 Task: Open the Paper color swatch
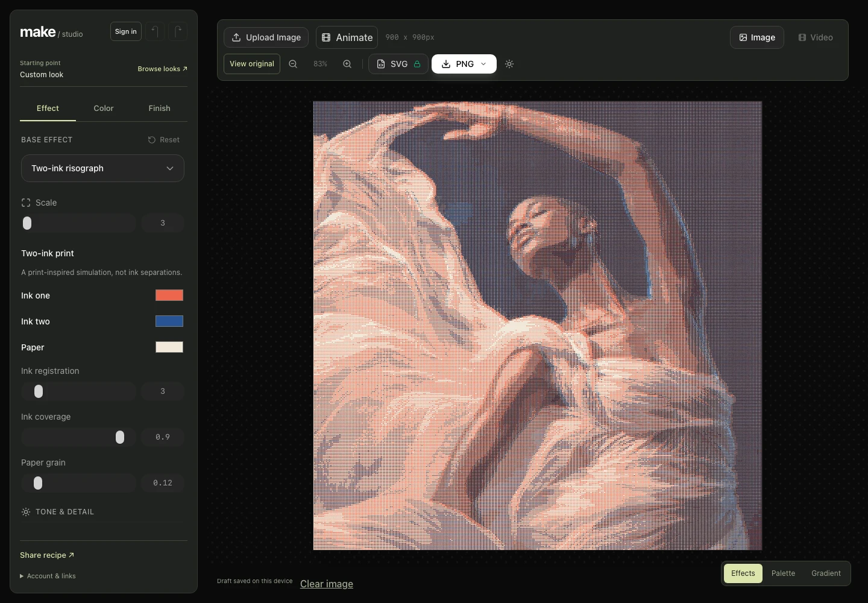pyautogui.click(x=169, y=347)
